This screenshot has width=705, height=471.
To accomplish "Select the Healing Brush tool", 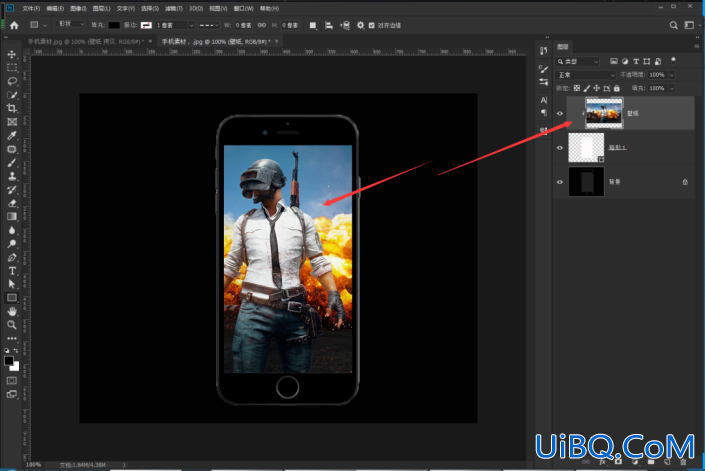I will 12,149.
